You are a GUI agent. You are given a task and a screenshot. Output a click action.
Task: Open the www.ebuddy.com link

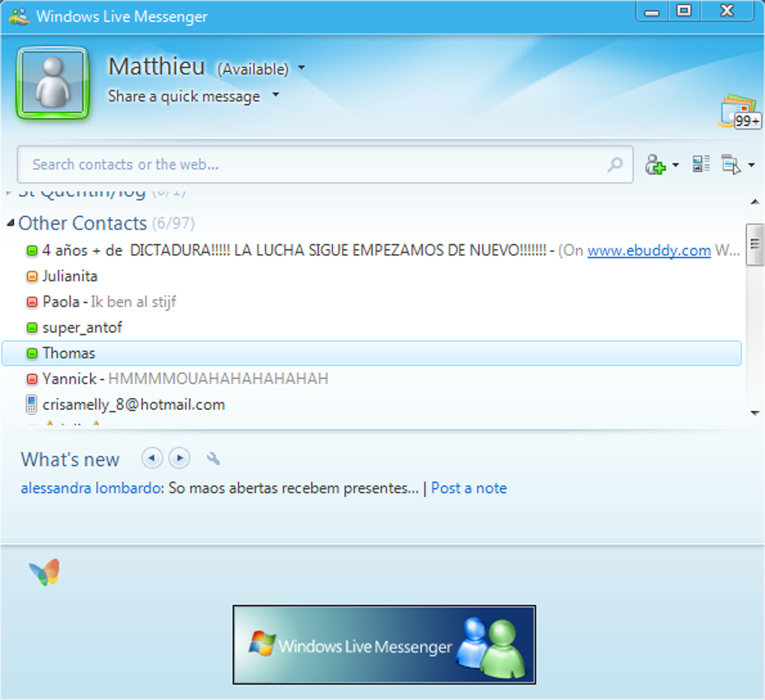[x=649, y=250]
